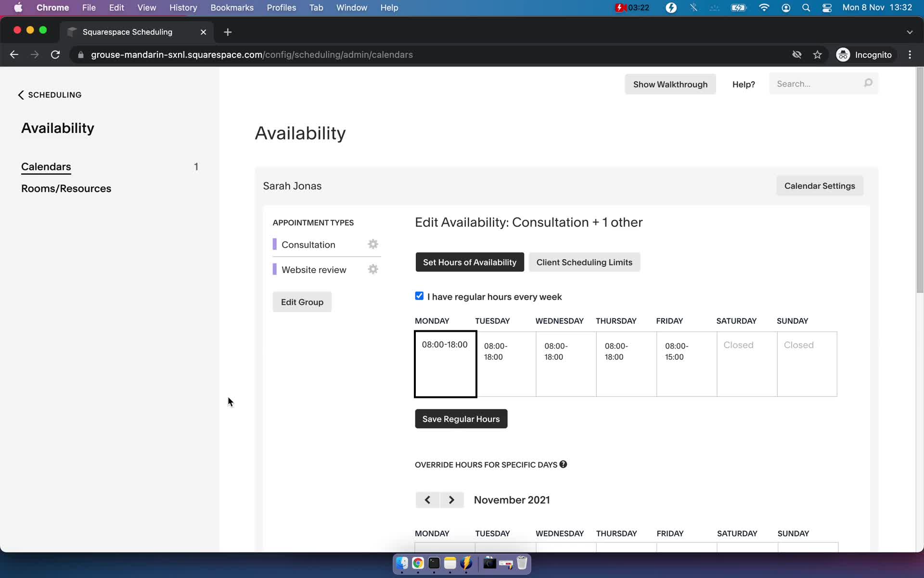The width and height of the screenshot is (924, 578).
Task: Select Consultation appointment type
Action: click(x=308, y=245)
